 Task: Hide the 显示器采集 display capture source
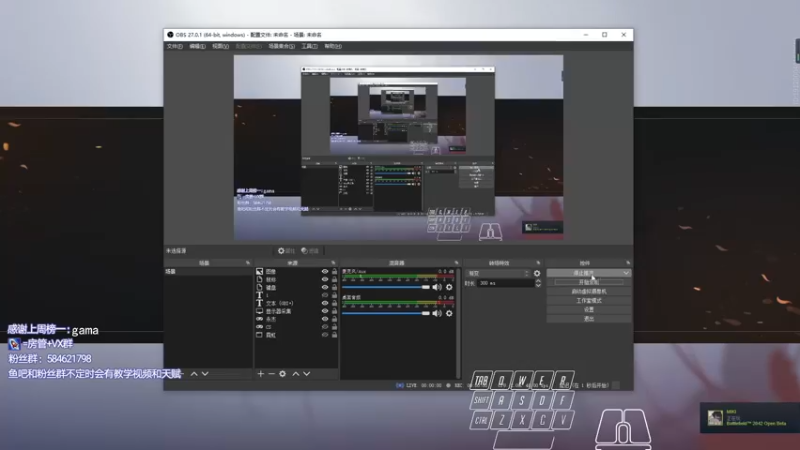click(324, 311)
